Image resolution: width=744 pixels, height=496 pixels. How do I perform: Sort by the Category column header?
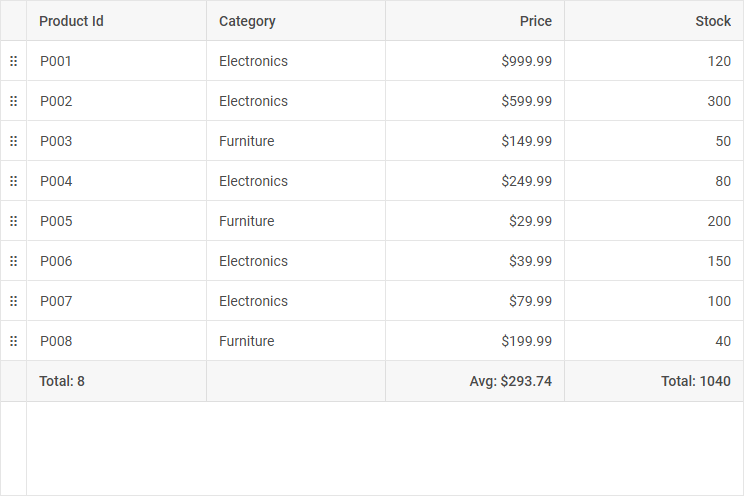tap(247, 21)
